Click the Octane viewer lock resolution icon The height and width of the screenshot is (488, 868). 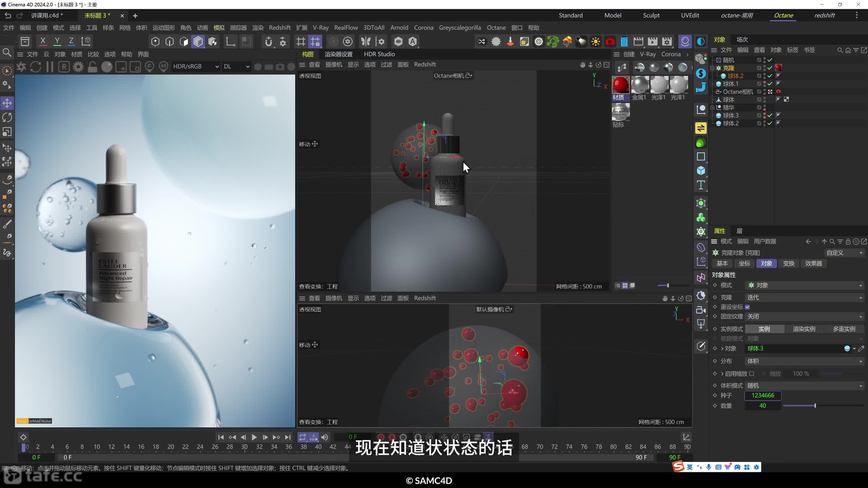93,67
